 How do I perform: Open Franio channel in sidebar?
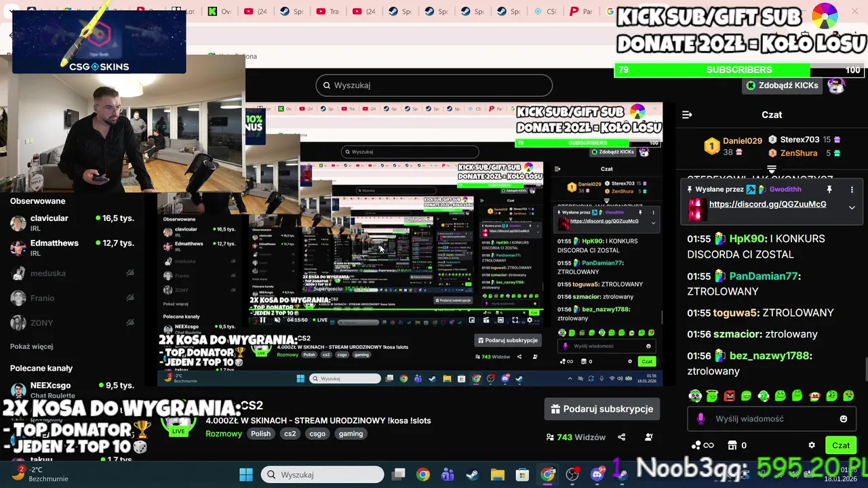pos(72,298)
